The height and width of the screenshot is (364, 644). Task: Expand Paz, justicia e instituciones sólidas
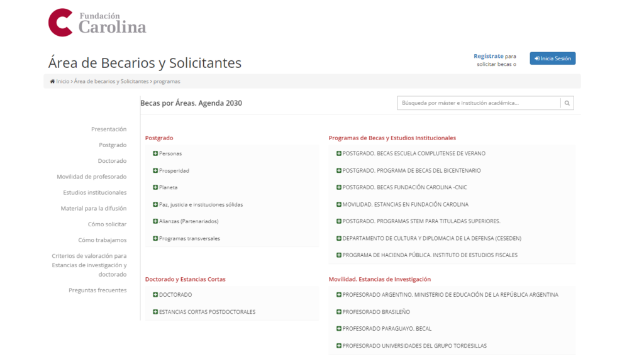point(197,204)
